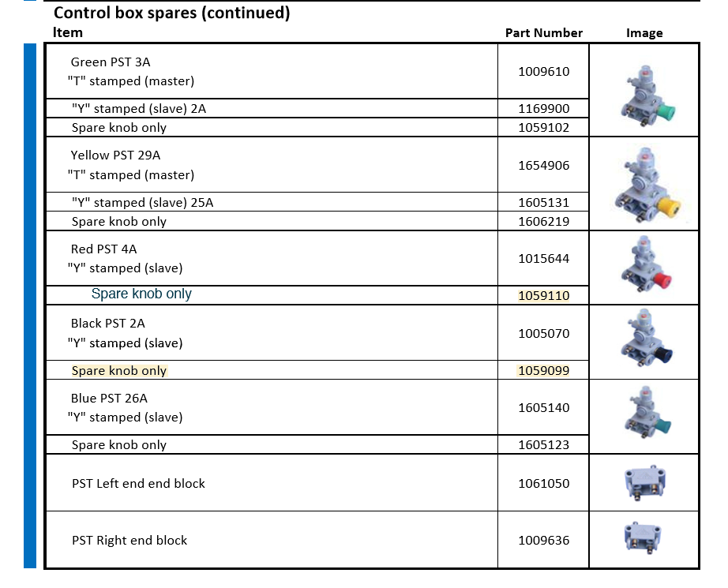Click the PST left end block image
728x588 pixels.
click(645, 483)
